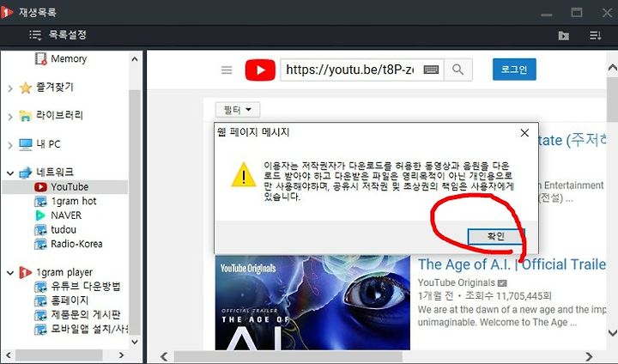
Task: Open The Age of A.I. video thumbnail
Action: pyautogui.click(x=312, y=302)
